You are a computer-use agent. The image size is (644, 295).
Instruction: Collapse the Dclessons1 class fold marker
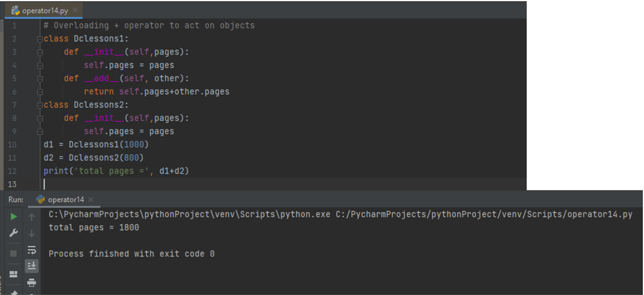[40, 39]
